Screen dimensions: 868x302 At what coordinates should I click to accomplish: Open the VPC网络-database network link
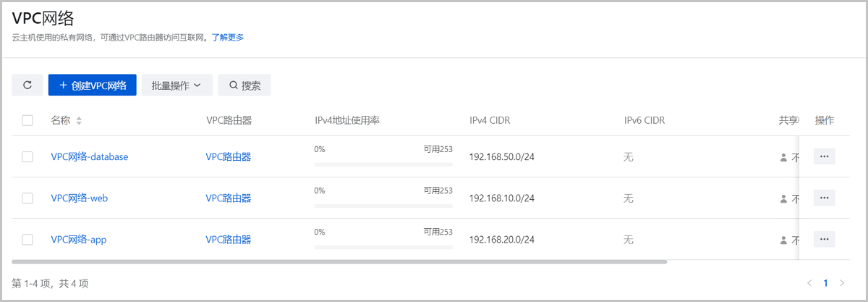click(x=89, y=156)
